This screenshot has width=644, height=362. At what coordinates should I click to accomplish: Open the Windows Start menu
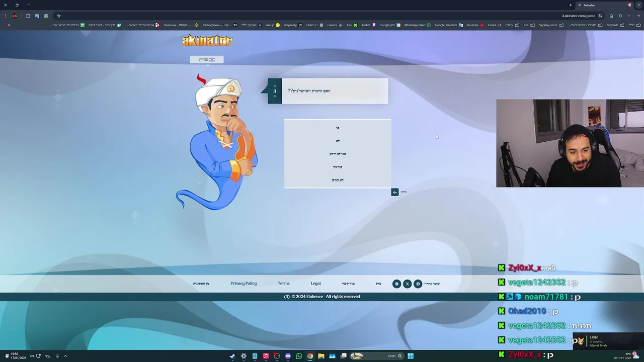click(411, 356)
